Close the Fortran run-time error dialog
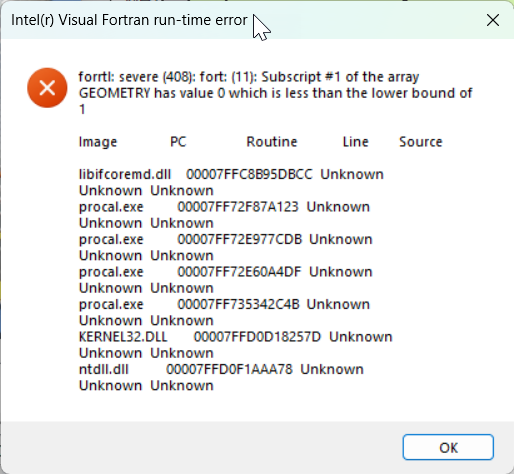 [493, 20]
